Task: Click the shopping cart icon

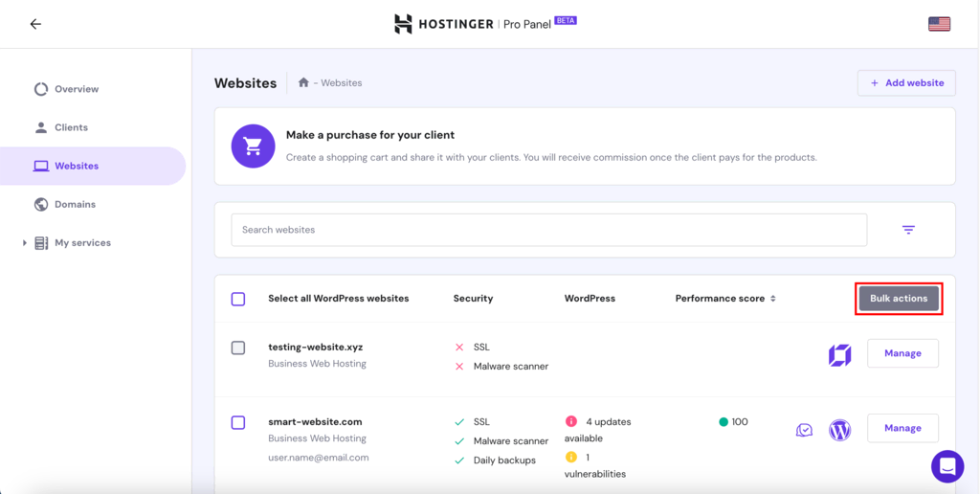Action: point(253,146)
